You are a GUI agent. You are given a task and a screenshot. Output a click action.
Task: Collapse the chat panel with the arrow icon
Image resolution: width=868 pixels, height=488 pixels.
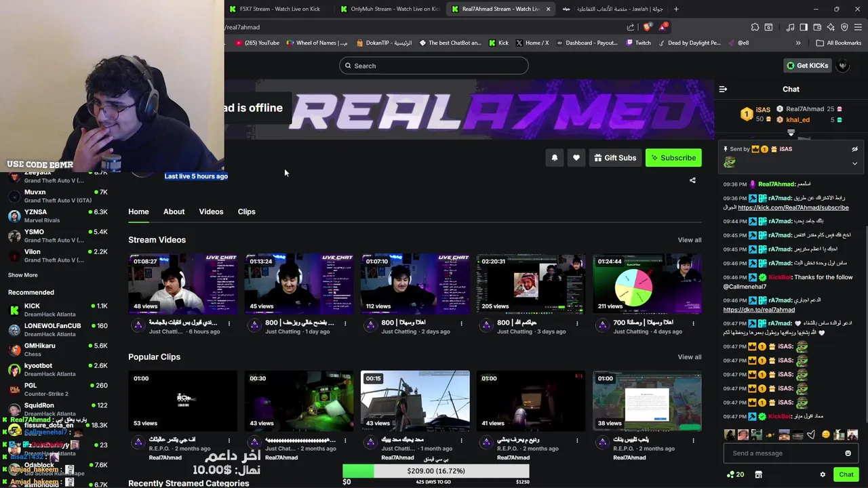coord(723,89)
